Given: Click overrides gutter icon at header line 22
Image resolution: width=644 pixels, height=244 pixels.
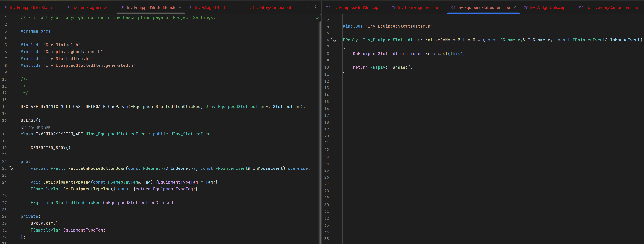Looking at the screenshot, I should (11, 169).
